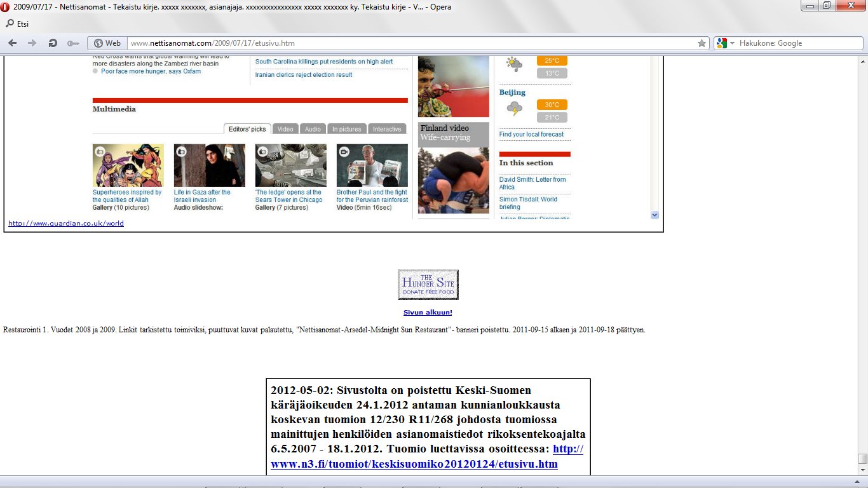Viewport: 868px width, 488px height.
Task: Click the embedded frame's scroll-down arrow
Action: [x=655, y=215]
